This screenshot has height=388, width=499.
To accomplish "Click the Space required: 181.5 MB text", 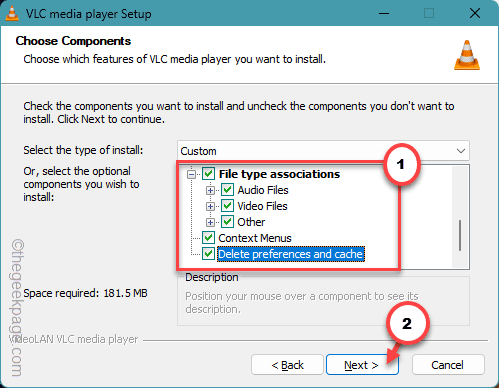I will [85, 293].
